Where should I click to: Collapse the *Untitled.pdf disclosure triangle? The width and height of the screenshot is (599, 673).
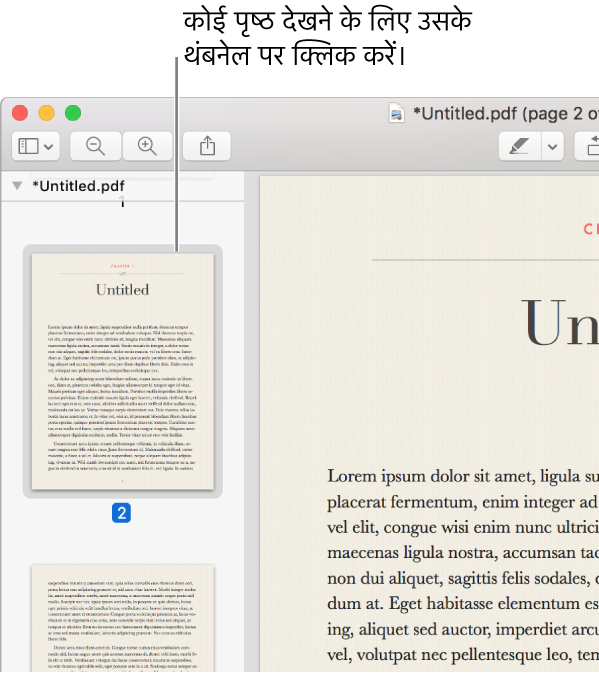[17, 186]
